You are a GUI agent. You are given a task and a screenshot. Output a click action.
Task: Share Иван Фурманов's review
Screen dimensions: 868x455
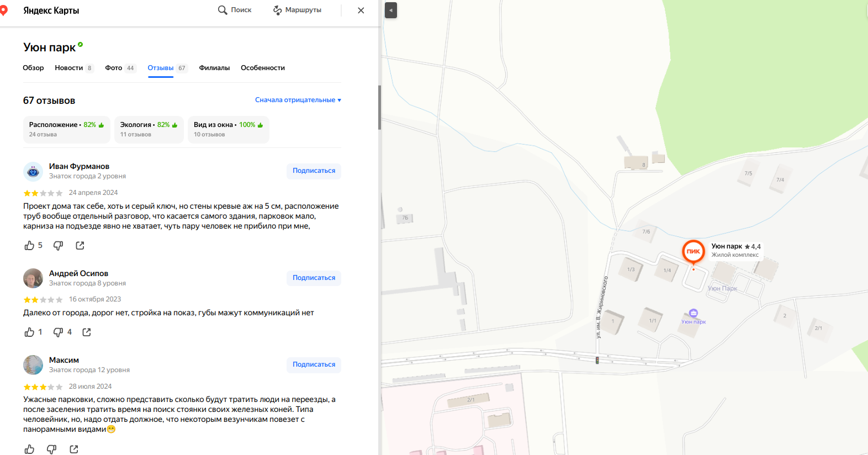[80, 245]
